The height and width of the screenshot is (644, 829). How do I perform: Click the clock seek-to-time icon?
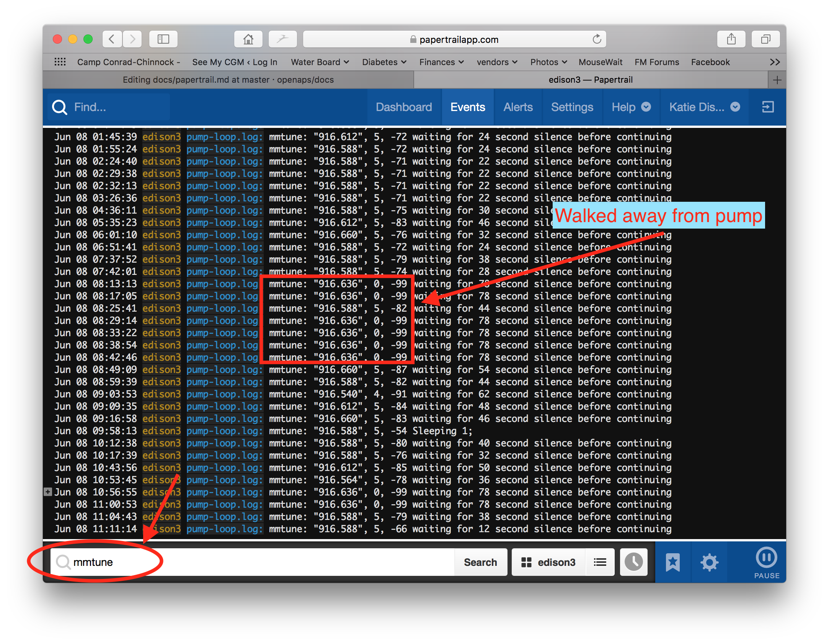pos(633,562)
